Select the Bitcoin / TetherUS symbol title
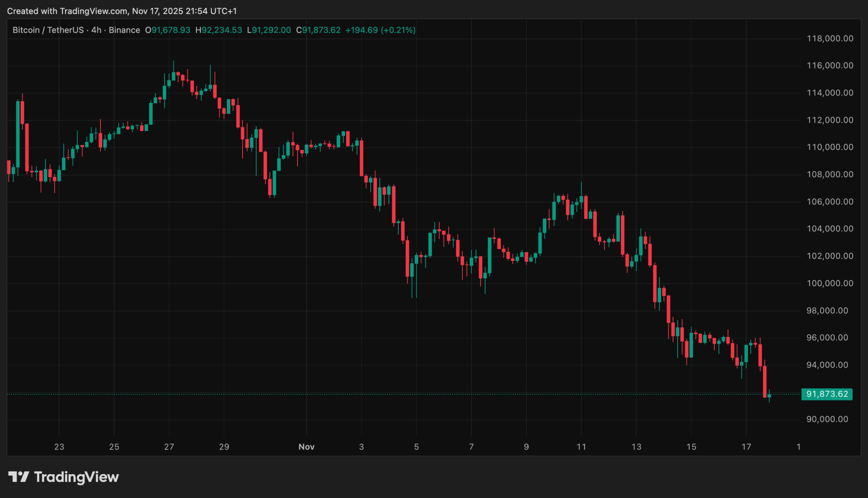The width and height of the screenshot is (868, 498). click(48, 30)
